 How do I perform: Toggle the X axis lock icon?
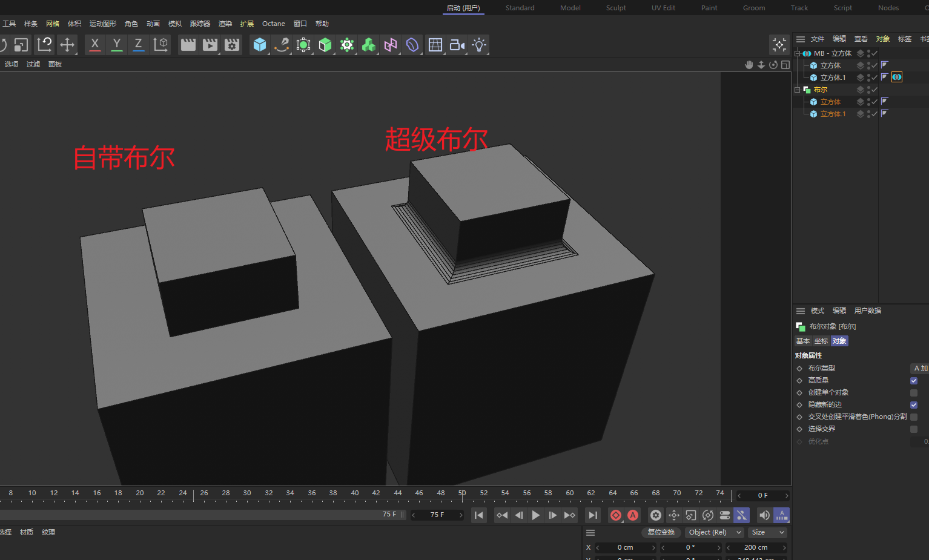pyautogui.click(x=95, y=45)
